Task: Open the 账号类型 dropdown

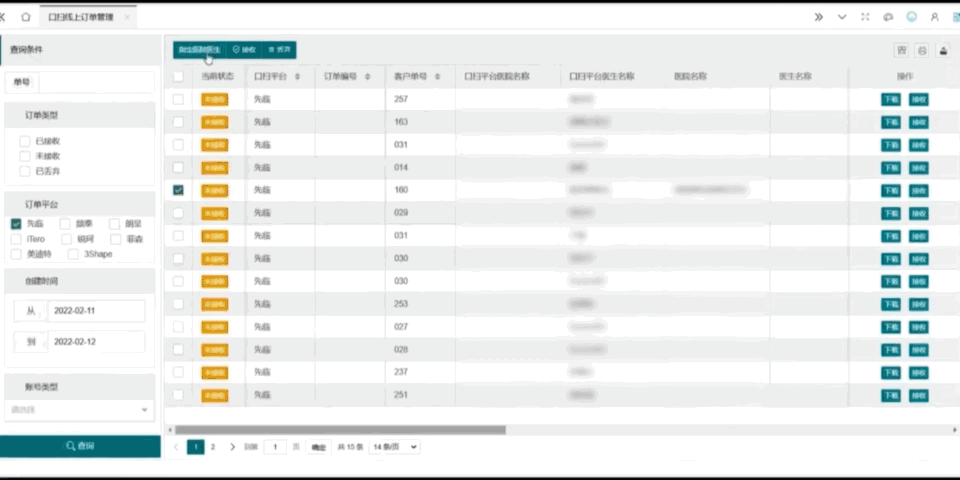Action: pyautogui.click(x=79, y=409)
